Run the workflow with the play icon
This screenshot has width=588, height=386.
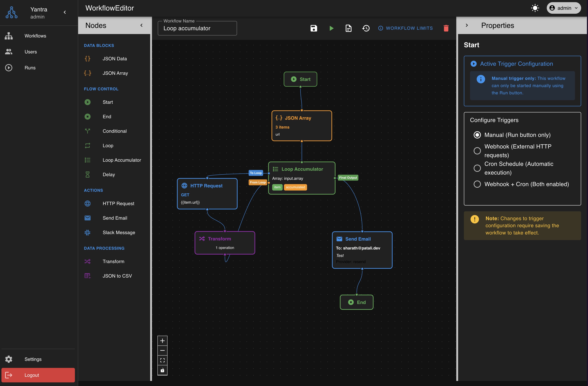point(331,28)
